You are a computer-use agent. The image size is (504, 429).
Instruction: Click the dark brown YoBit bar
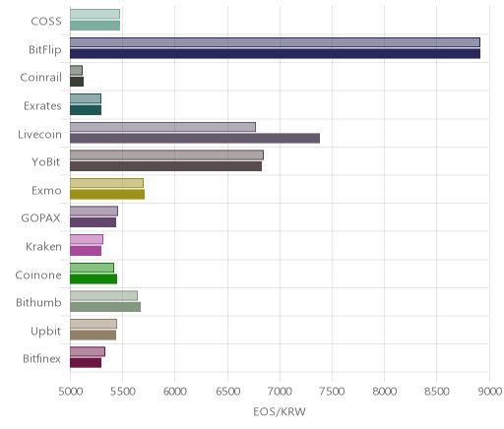[x=165, y=166]
